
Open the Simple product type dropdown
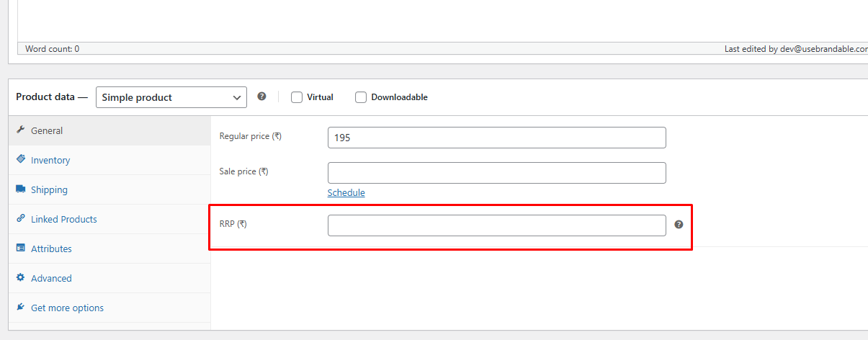[x=171, y=97]
